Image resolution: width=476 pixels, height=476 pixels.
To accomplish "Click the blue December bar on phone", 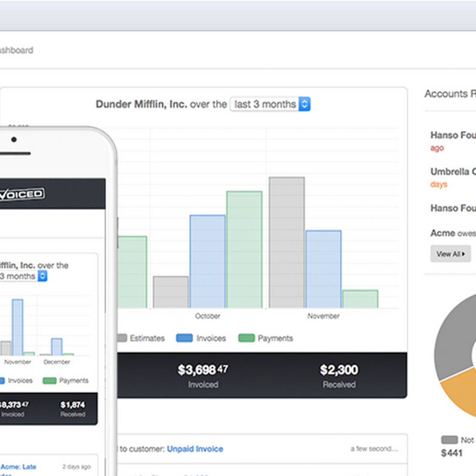I will (x=57, y=347).
